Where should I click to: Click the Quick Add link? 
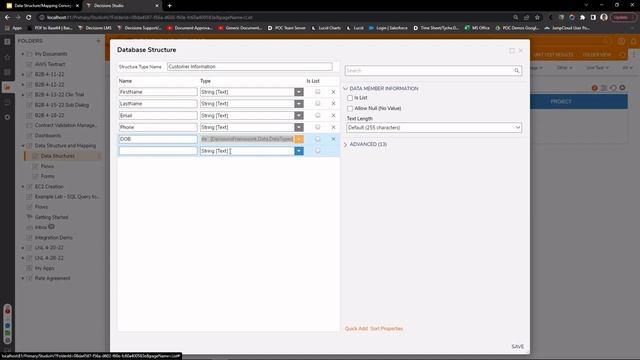coord(356,329)
